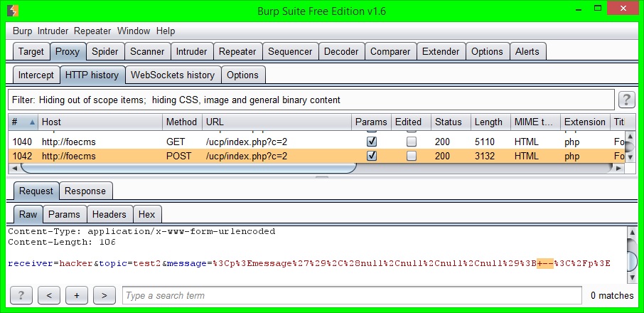644x313 pixels.
Task: Select the HTTP history sub-tab
Action: coord(92,75)
